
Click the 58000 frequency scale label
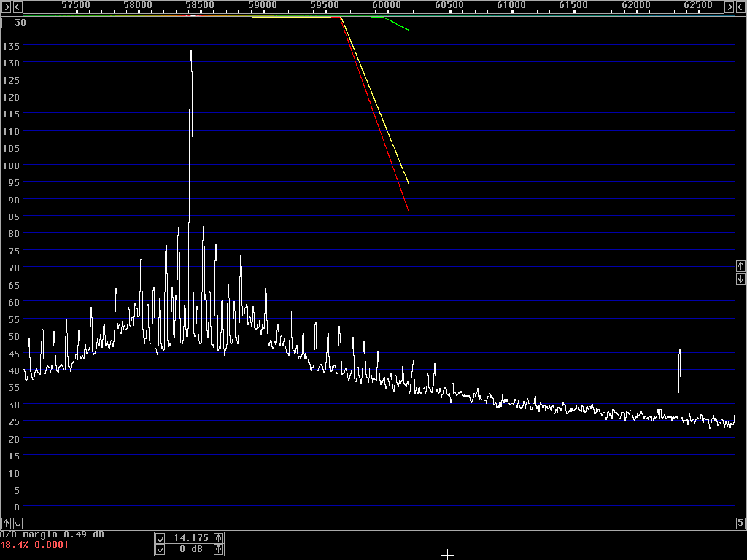click(138, 5)
